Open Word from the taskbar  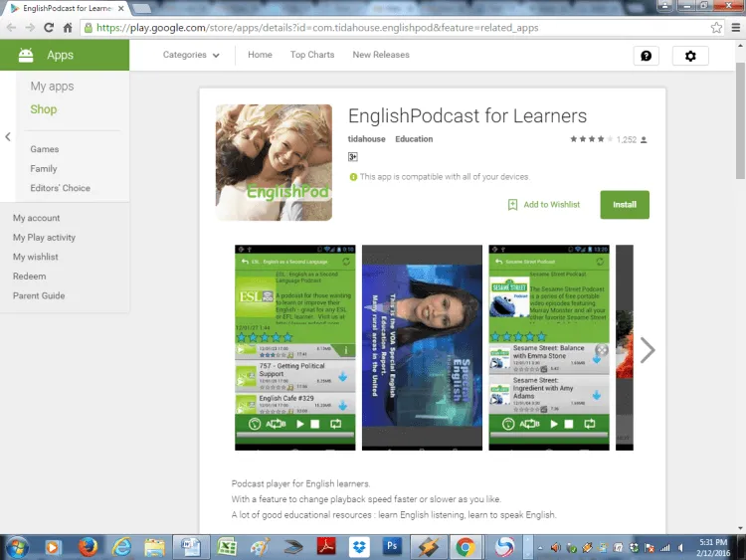tap(190, 547)
